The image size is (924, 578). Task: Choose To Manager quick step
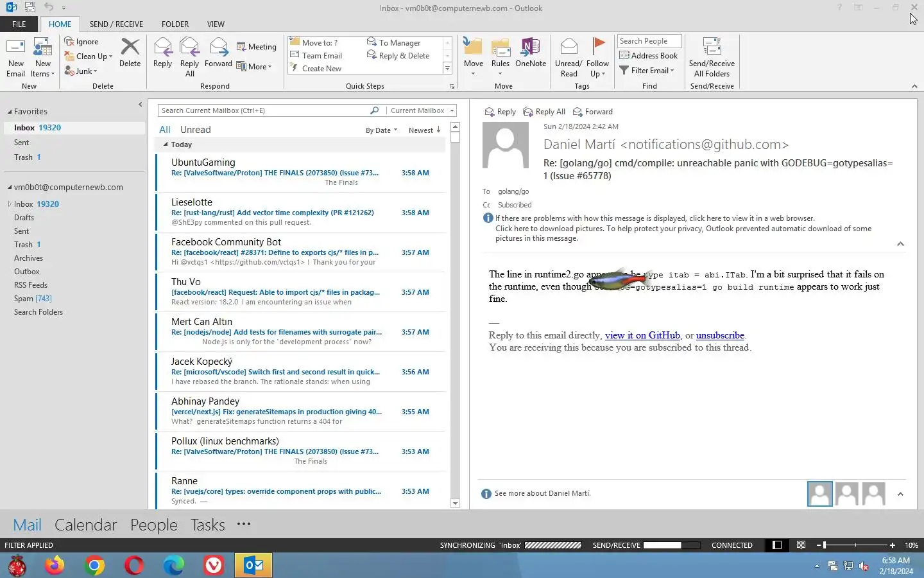tap(393, 43)
